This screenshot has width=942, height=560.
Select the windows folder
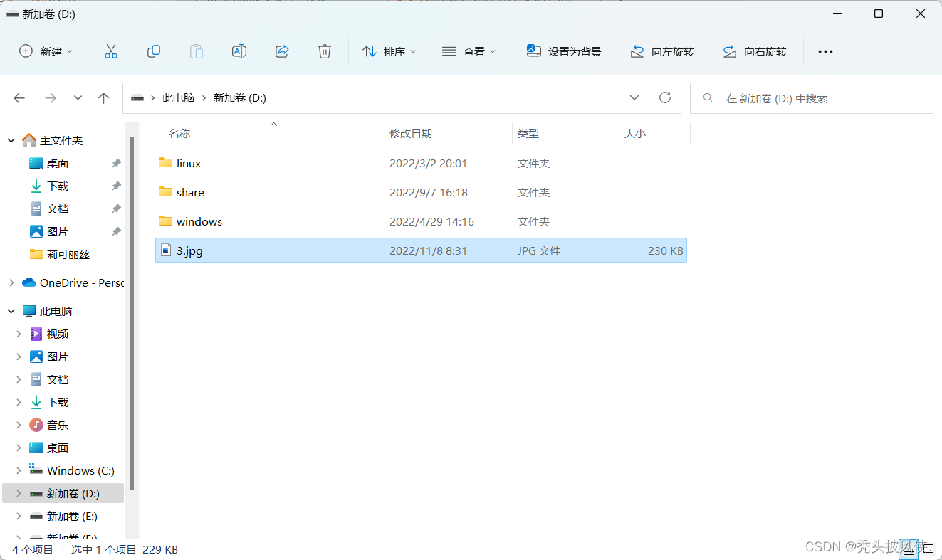coord(421,221)
